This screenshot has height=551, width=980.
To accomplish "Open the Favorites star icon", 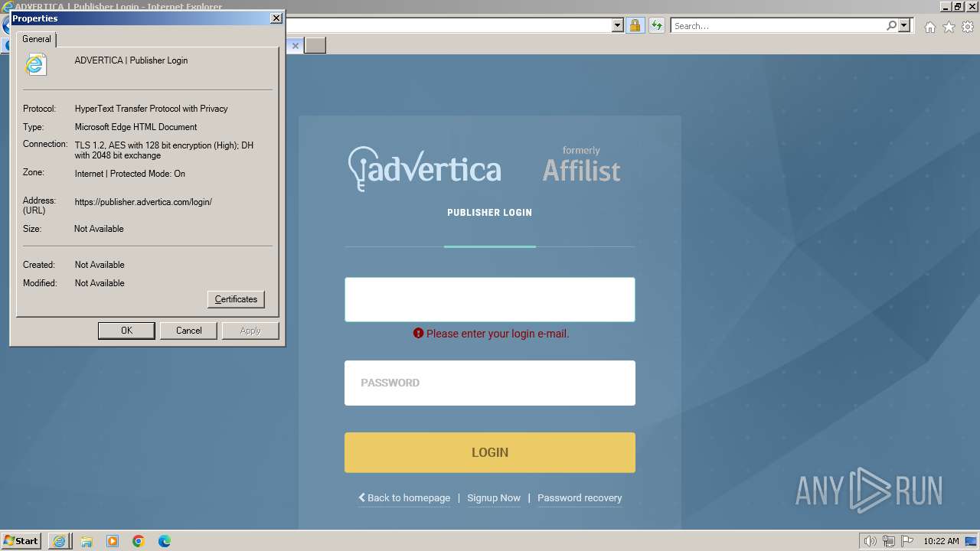I will [x=949, y=27].
